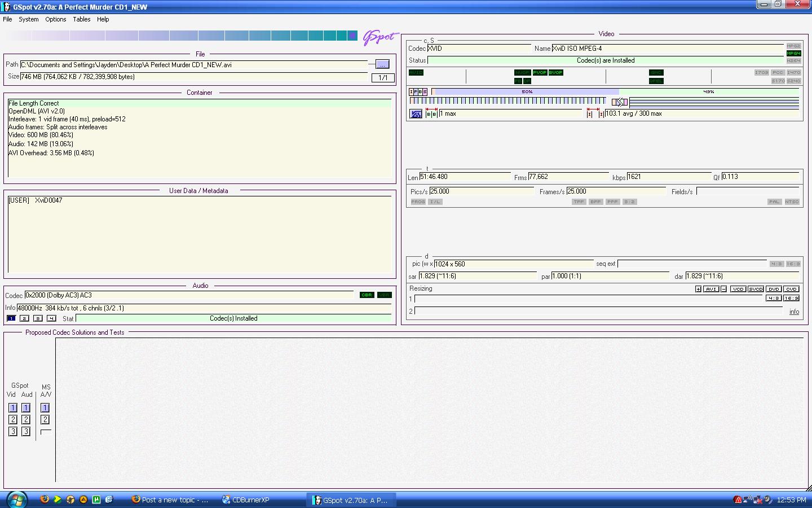
Task: Click the BVOP indicator
Action: pyautogui.click(x=556, y=72)
